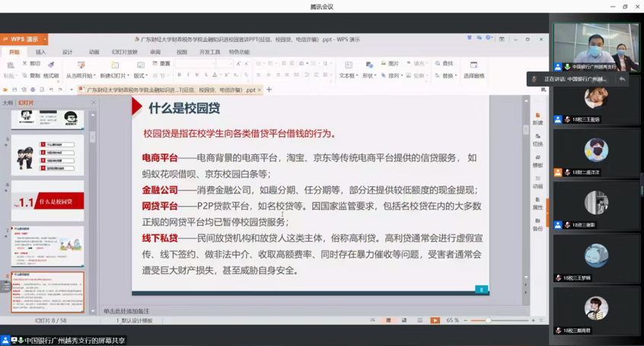Screen dimensions: 644x346
Task: Click the 剪切 (cut) icon
Action: click(x=30, y=65)
